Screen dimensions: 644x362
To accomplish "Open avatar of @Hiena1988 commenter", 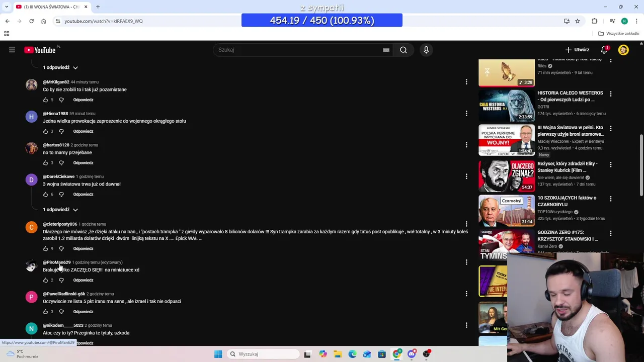I will pyautogui.click(x=31, y=117).
